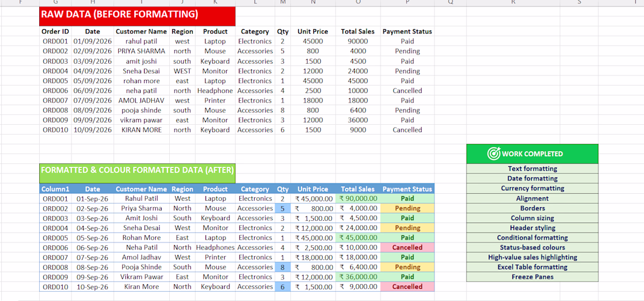
Task: Click the '06-Sep-26' formatted date cell
Action: 93,248
